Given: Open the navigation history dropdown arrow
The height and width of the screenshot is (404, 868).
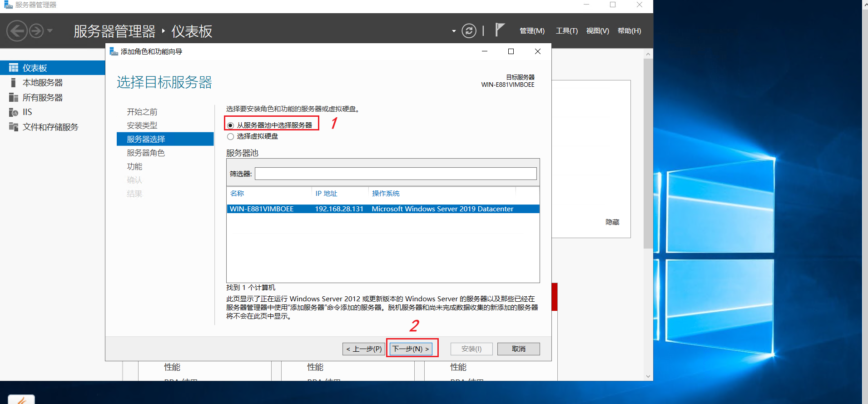Looking at the screenshot, I should click(x=50, y=31).
